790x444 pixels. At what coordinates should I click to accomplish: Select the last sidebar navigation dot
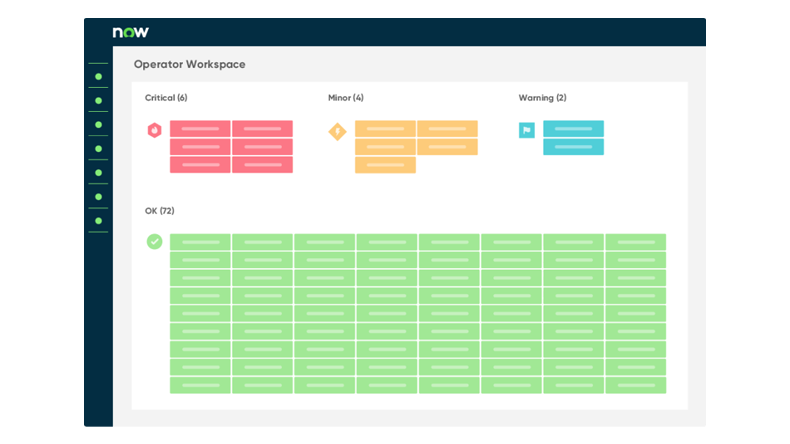98,220
